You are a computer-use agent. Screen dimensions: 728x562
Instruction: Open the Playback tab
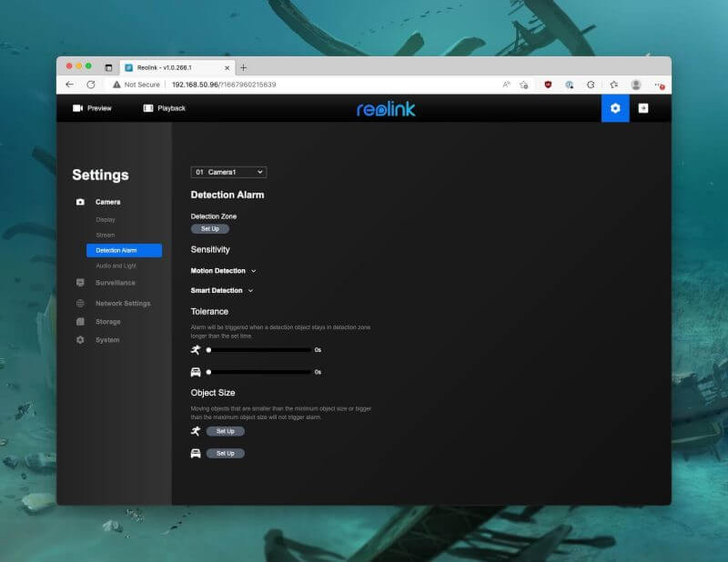165,108
